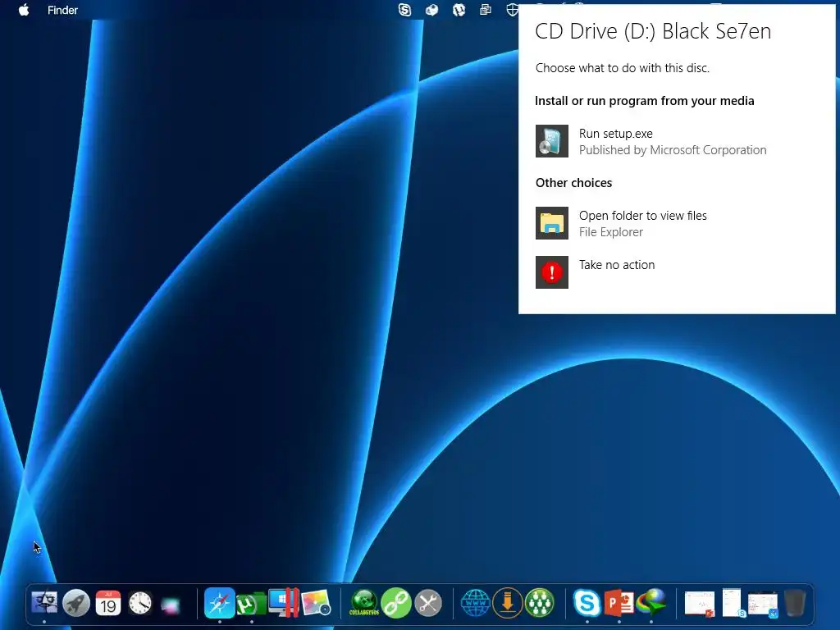Open the gray wrench and screwdriver tools icon
This screenshot has height=630, width=840.
(428, 603)
